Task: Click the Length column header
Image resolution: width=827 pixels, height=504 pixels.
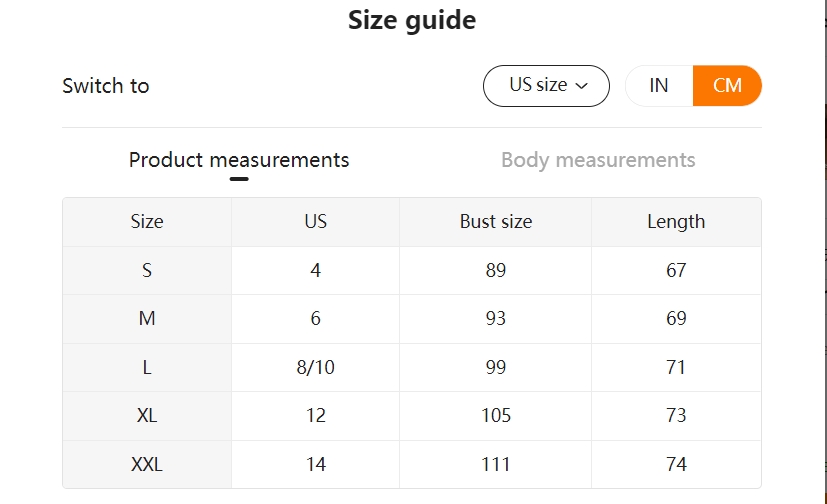Action: point(676,222)
